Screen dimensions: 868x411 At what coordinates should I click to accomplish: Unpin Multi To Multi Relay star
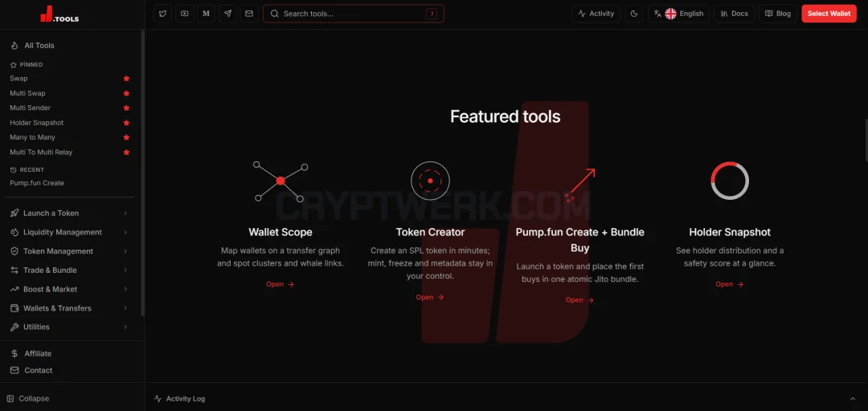click(126, 153)
